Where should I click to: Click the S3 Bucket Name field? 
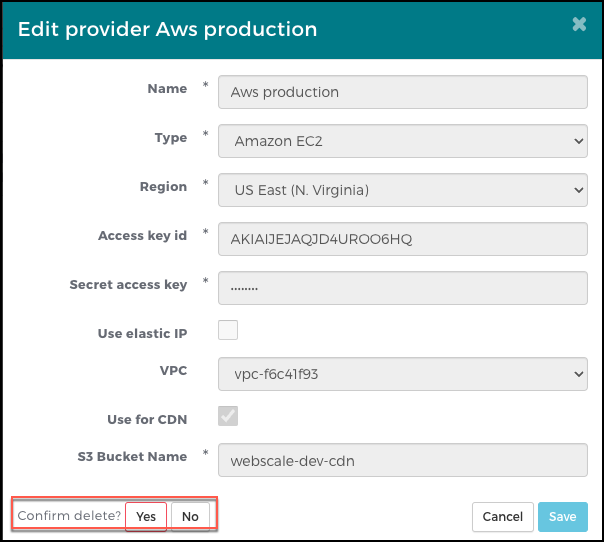[402, 460]
